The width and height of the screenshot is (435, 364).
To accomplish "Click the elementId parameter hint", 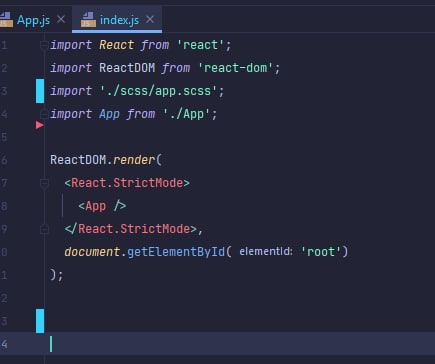I will tap(266, 251).
